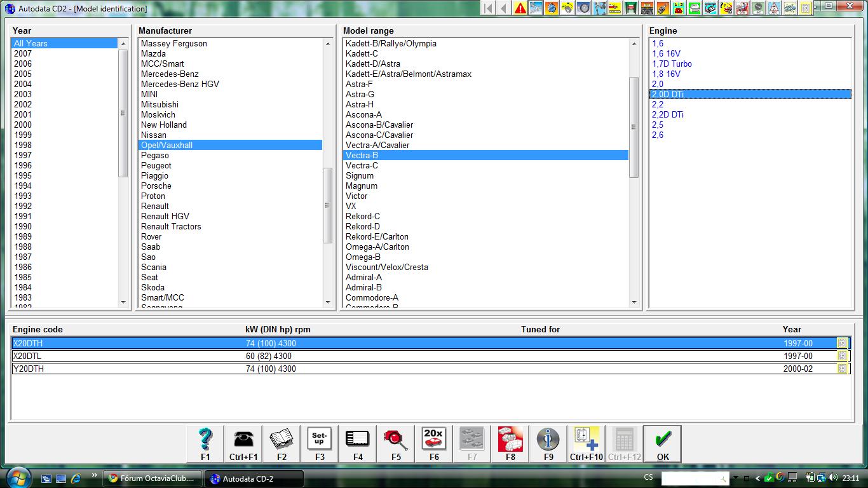Click the note icon on X20DTL row

842,356
